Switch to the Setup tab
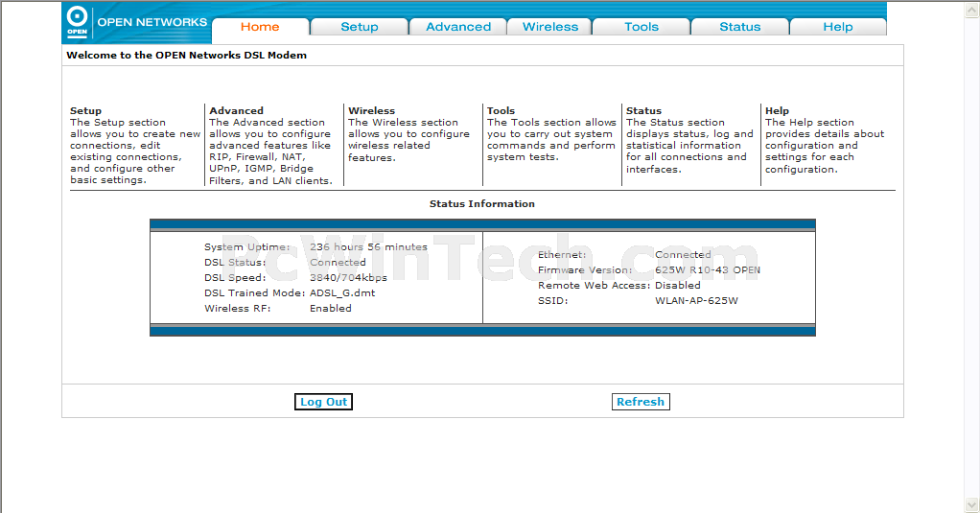 [x=360, y=27]
